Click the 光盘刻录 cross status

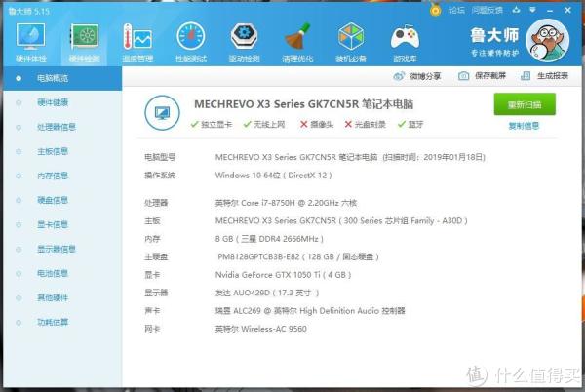[x=365, y=125]
